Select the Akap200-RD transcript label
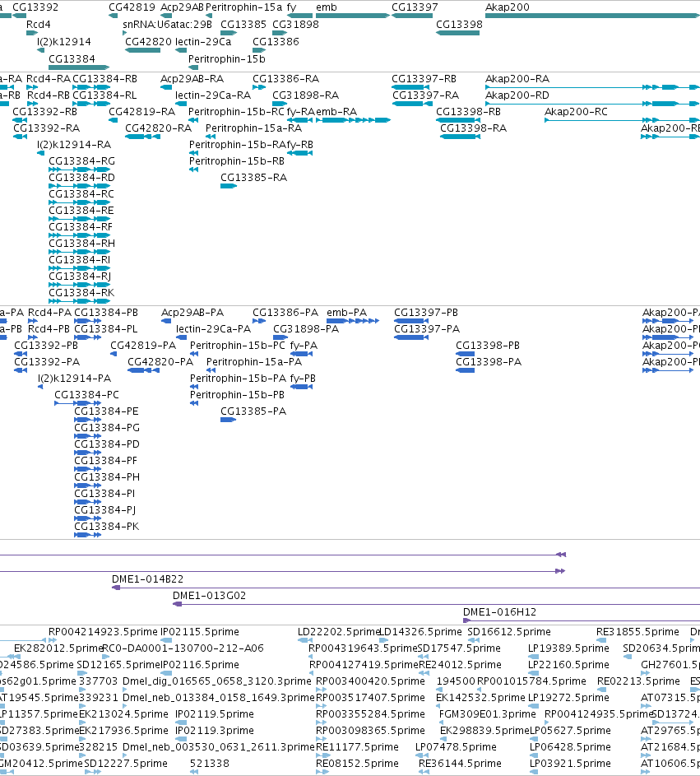700x776 pixels. coord(517,95)
